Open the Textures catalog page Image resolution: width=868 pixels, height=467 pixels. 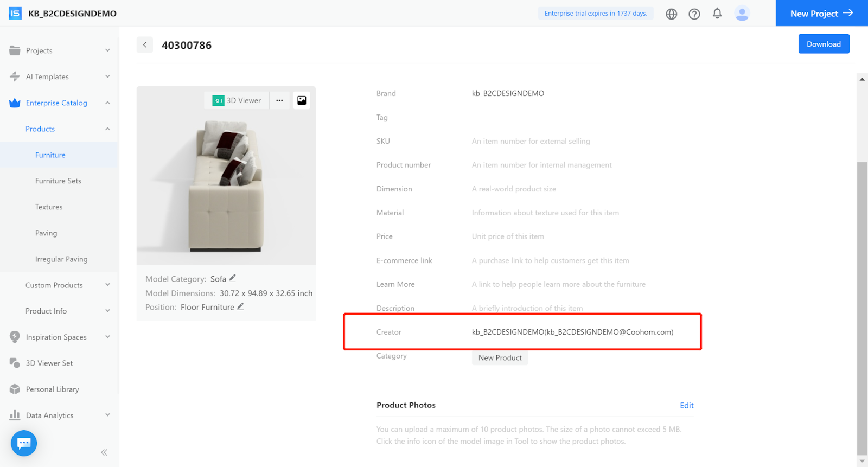[x=49, y=207]
